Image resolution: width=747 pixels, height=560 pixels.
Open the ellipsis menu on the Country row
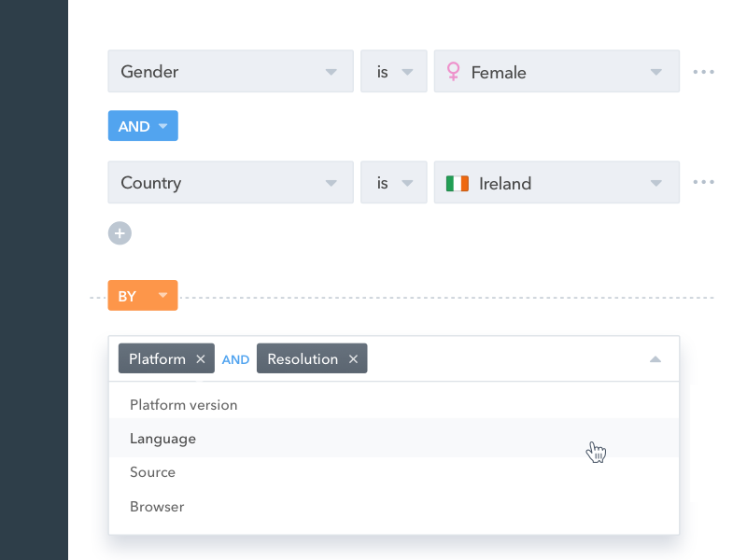tap(703, 181)
